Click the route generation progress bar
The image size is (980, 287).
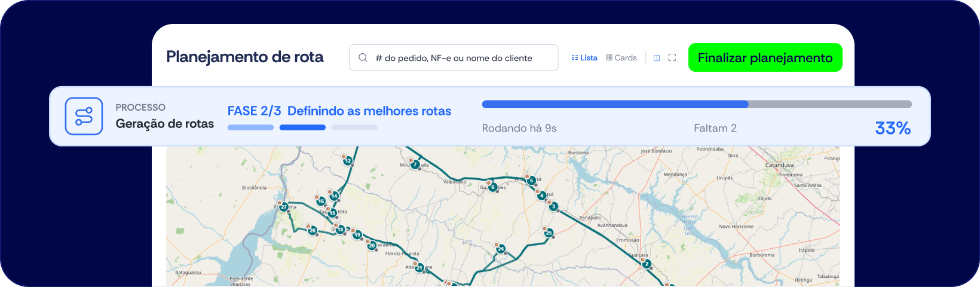coord(697,104)
